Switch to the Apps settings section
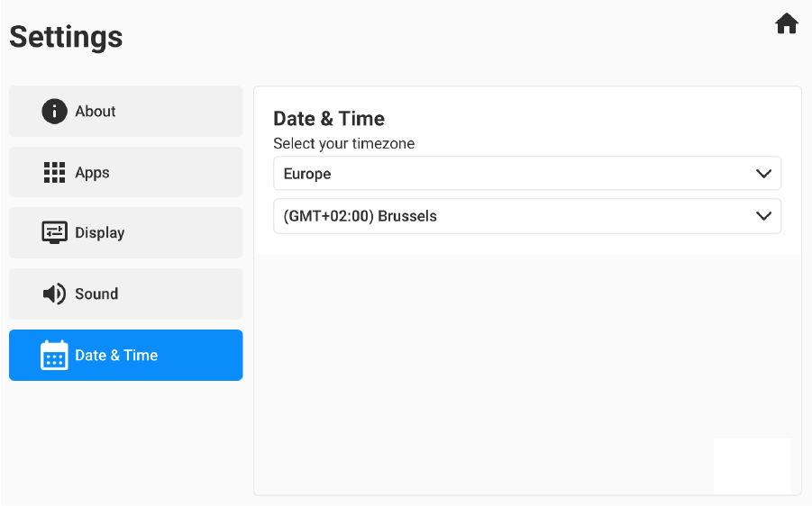This screenshot has width=812, height=506. click(125, 173)
